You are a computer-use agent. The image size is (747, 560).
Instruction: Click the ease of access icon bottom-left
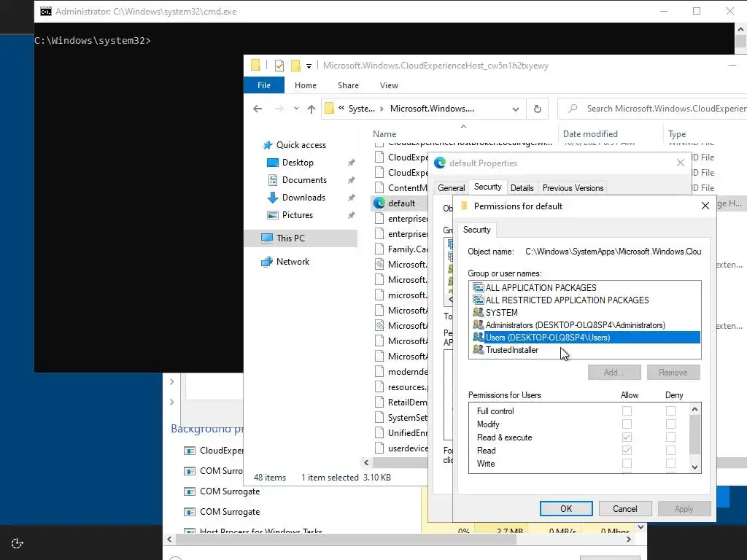(17, 543)
